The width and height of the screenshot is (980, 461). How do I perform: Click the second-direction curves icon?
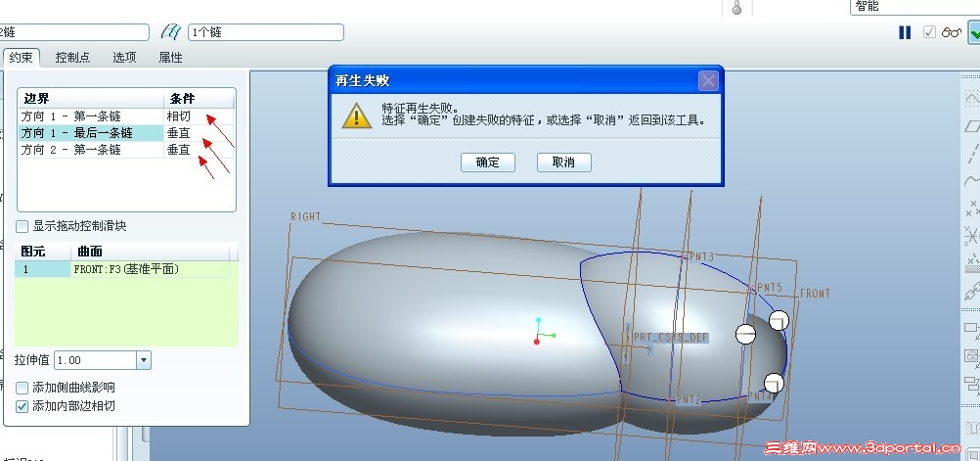click(x=170, y=32)
